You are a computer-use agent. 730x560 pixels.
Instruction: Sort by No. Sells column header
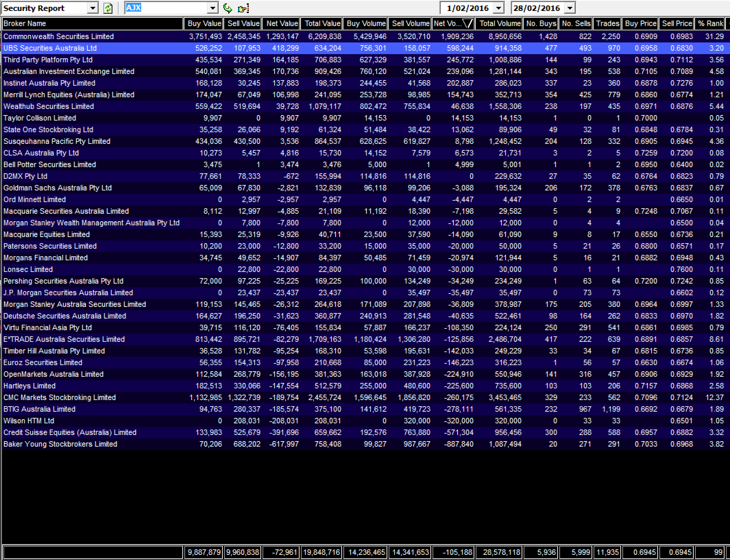click(576, 23)
